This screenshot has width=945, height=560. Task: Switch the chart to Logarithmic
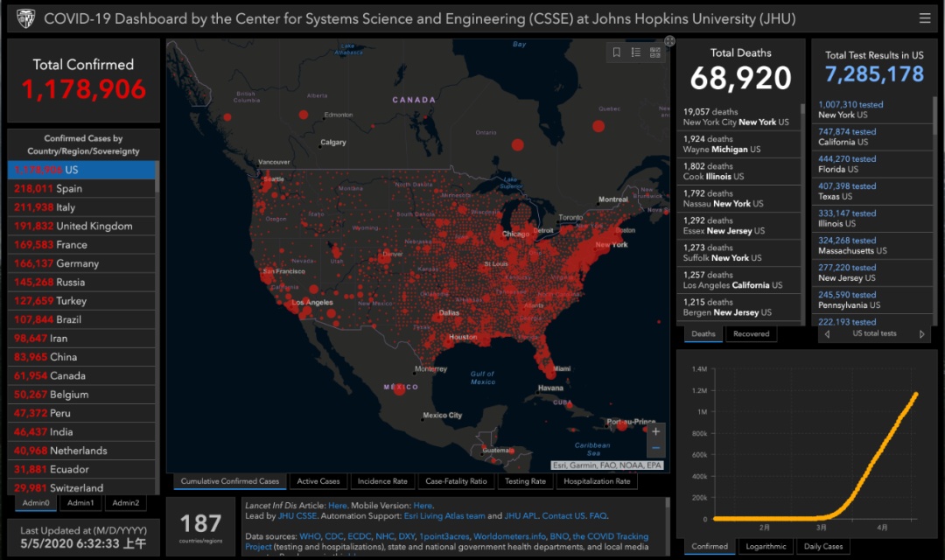coord(766,547)
